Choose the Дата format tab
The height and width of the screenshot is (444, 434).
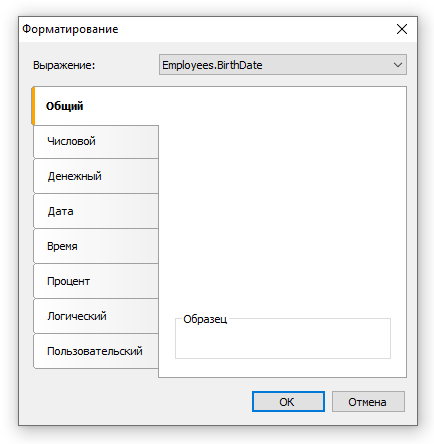[x=96, y=211]
